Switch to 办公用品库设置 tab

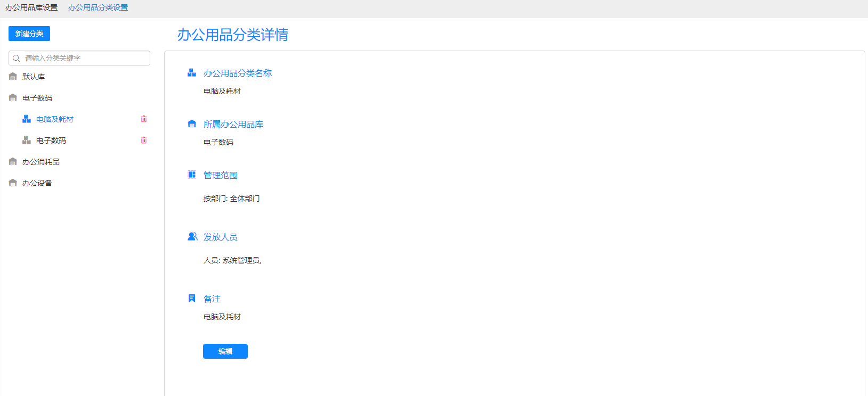(x=31, y=8)
